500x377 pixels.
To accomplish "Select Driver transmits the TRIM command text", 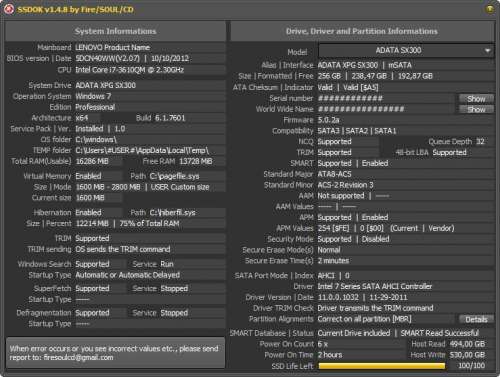I will 375,308.
